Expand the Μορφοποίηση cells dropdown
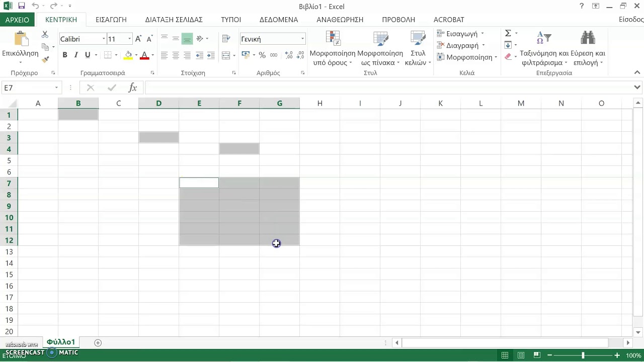The width and height of the screenshot is (644, 362). pyautogui.click(x=496, y=57)
